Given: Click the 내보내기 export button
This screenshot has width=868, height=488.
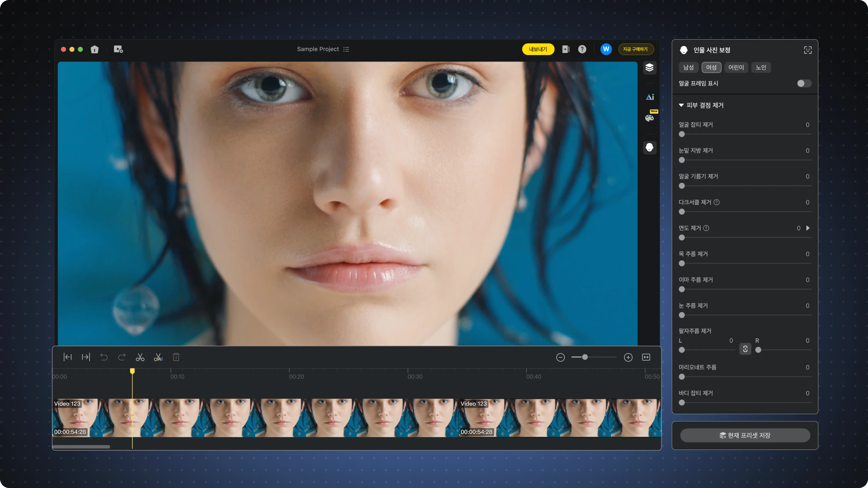Looking at the screenshot, I should pos(538,49).
